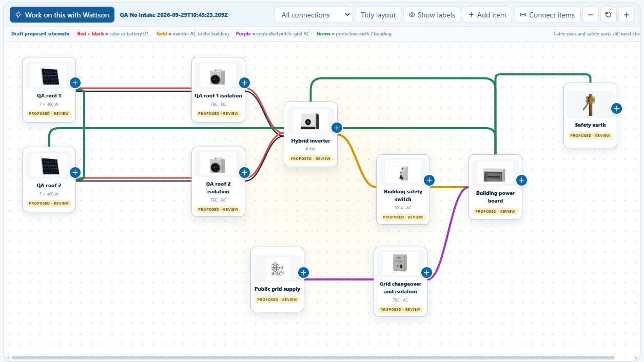Click plus icon on Grid changeover and isolation

click(426, 272)
